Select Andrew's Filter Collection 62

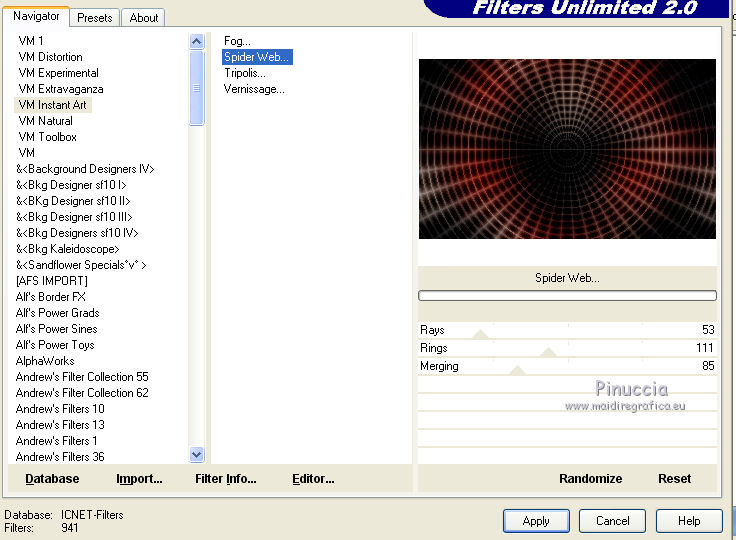(82, 393)
